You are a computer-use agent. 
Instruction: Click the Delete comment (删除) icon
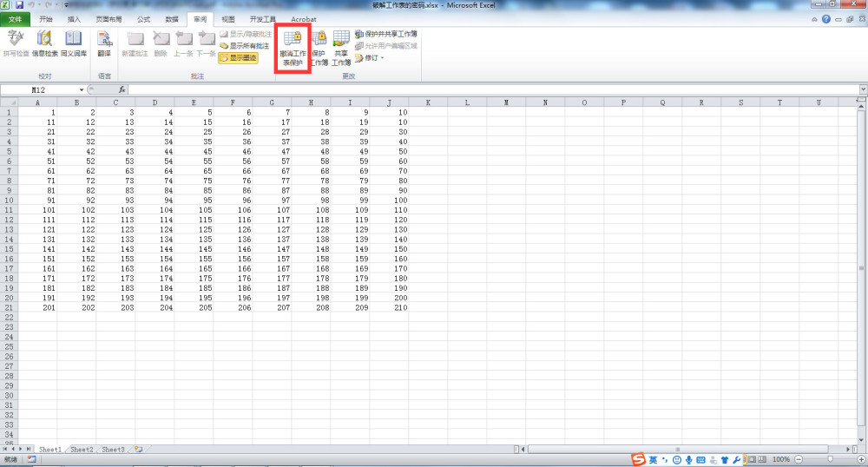161,39
